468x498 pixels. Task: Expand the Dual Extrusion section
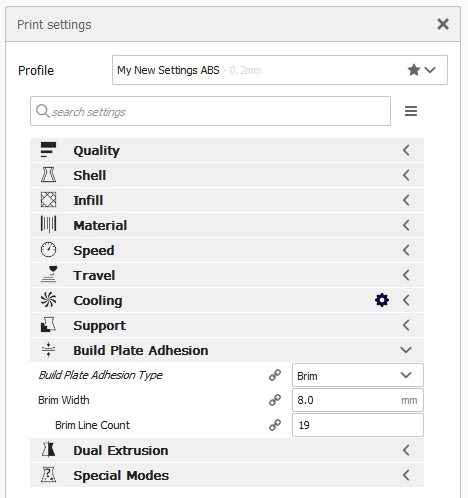[227, 450]
